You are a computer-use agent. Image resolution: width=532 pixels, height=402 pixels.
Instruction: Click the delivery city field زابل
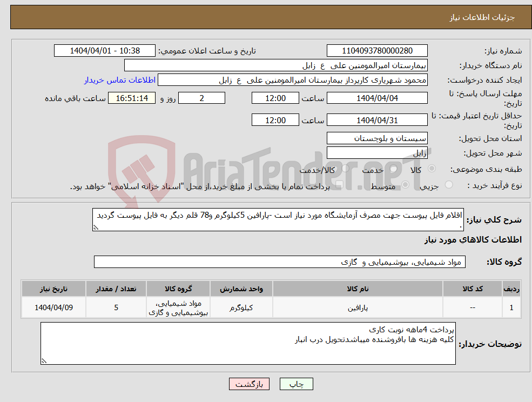(377, 153)
